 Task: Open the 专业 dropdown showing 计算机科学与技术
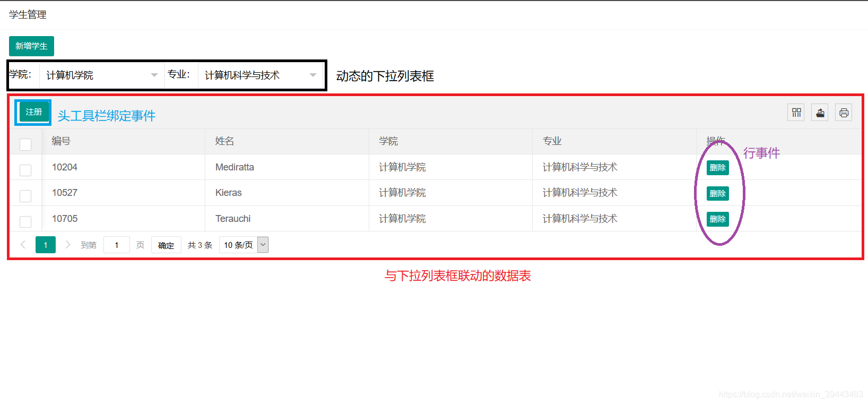pos(260,75)
